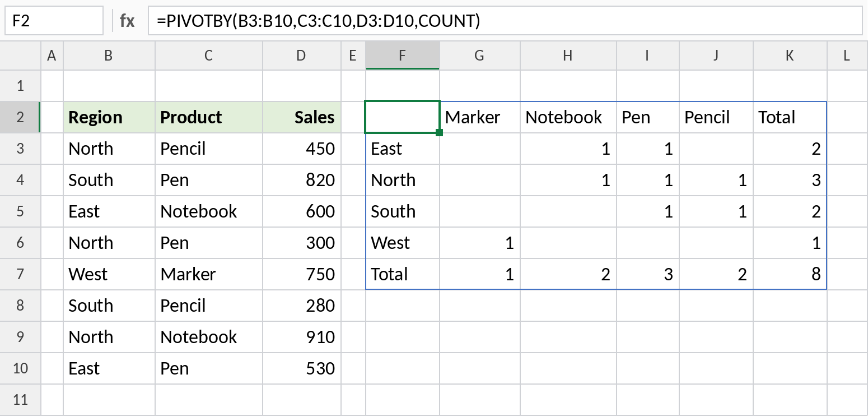The image size is (868, 416).
Task: Select column K header
Action: (x=790, y=55)
